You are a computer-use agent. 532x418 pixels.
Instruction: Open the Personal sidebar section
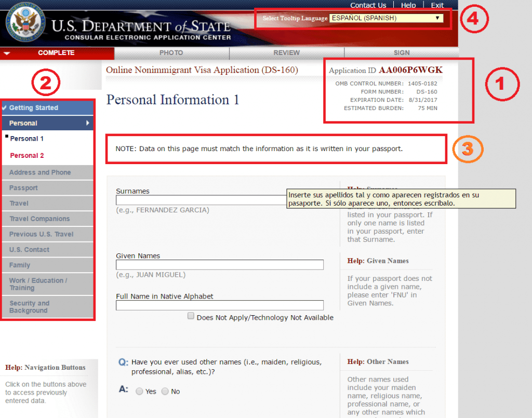point(47,123)
